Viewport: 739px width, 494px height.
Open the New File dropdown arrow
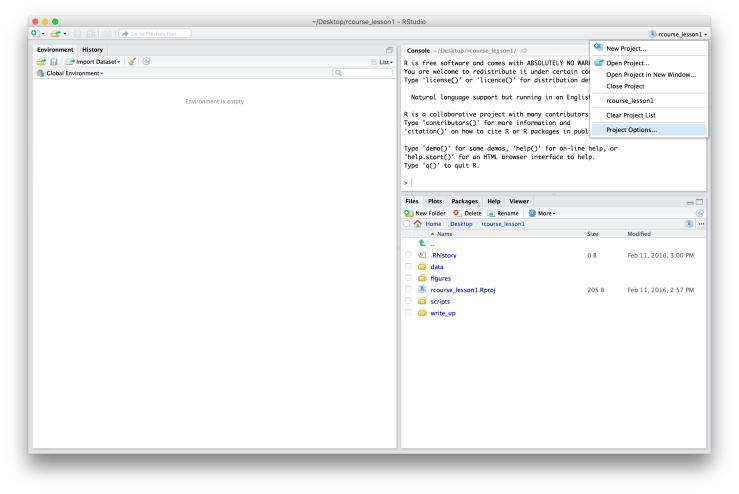[x=43, y=34]
